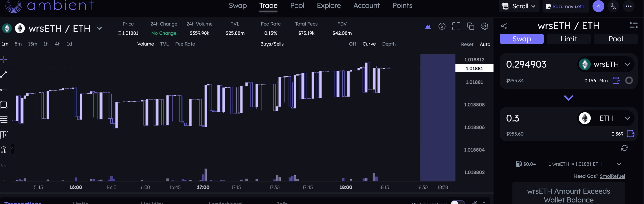Toggle the Volume indicator
The width and height of the screenshot is (644, 204).
[x=145, y=44]
